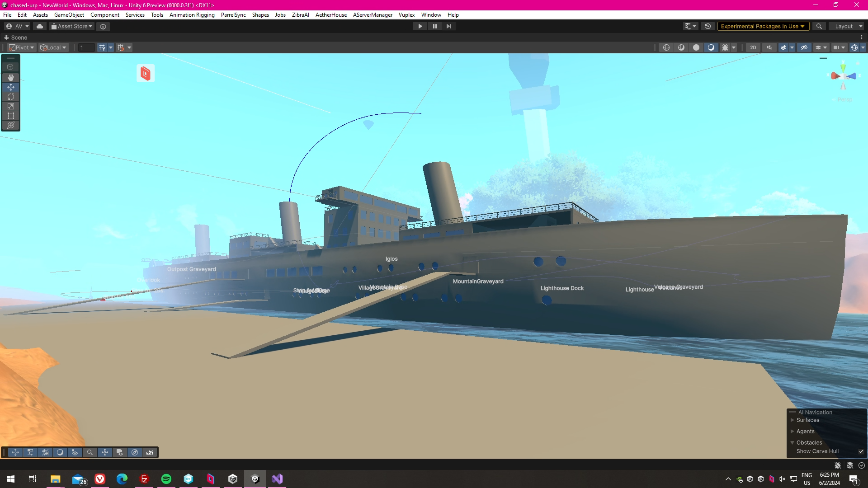Viewport: 868px width, 488px height.
Task: Open the Asset Store button
Action: [x=72, y=26]
